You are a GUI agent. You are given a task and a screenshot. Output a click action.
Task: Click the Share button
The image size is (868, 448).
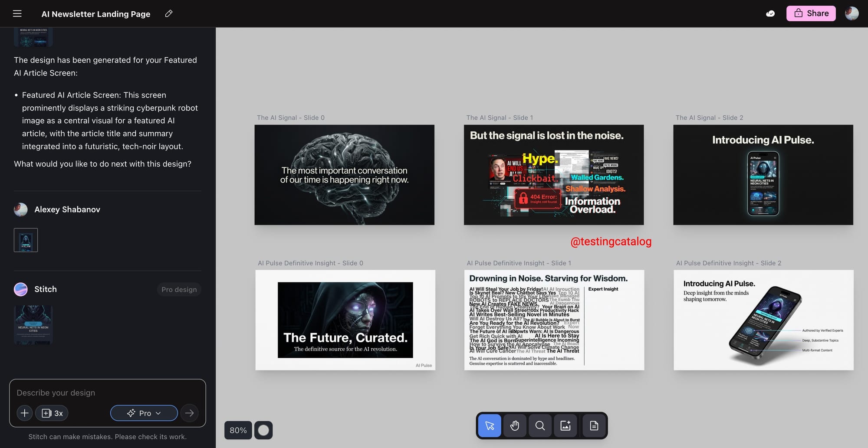point(811,13)
